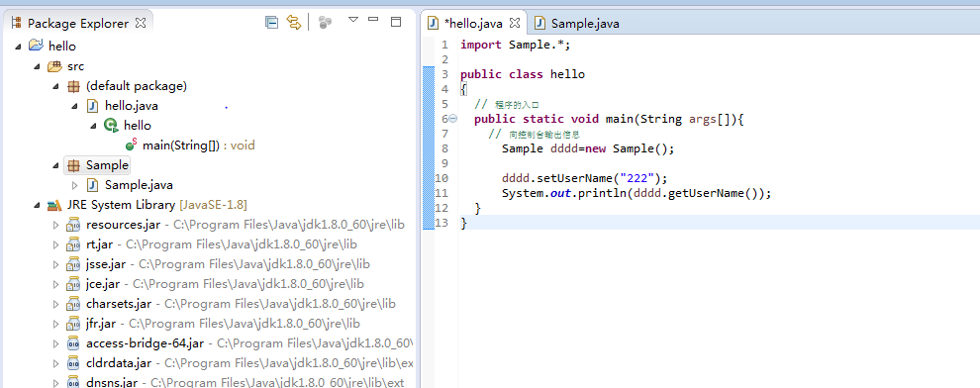Select main(String[]) : void in the tree

(x=199, y=145)
